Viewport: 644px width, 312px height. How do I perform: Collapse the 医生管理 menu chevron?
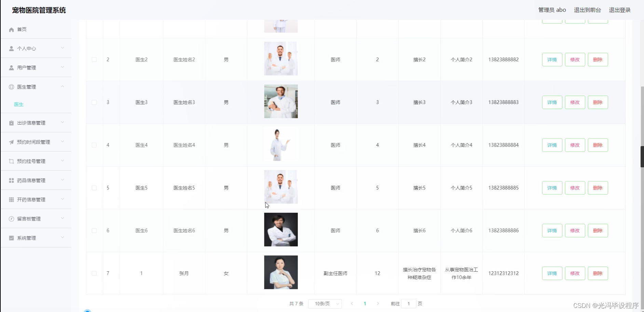tap(63, 87)
